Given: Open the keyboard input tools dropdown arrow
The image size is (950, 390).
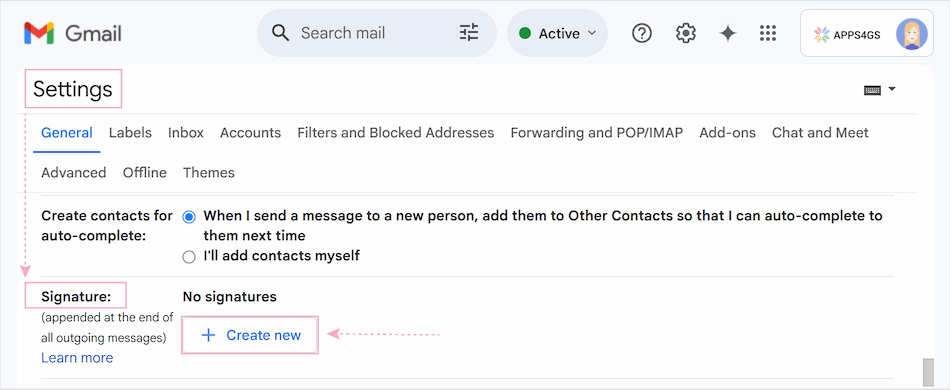Looking at the screenshot, I should pos(892,89).
